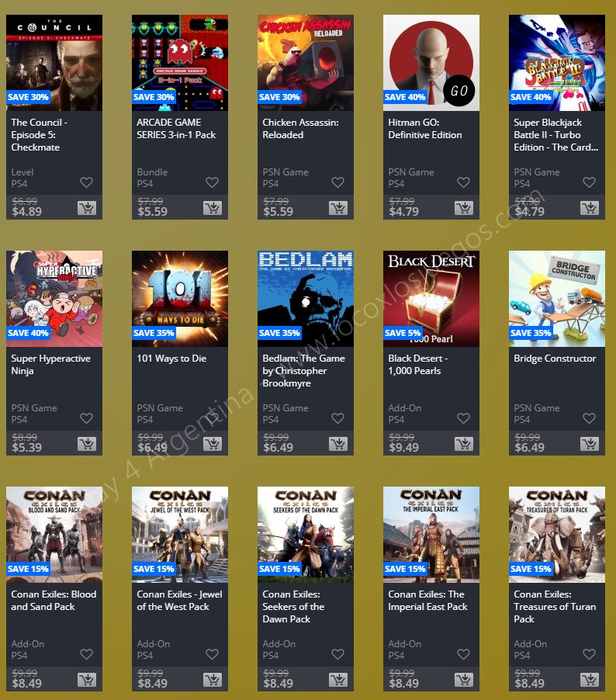Open Conan Exiles - Jewel of the West Pack title
Viewport: 616px width, 700px height.
tap(179, 601)
